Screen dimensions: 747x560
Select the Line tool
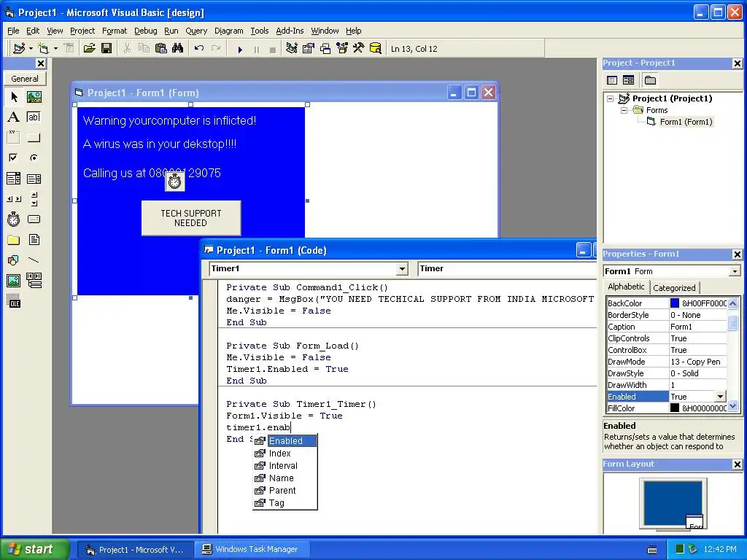click(x=34, y=260)
